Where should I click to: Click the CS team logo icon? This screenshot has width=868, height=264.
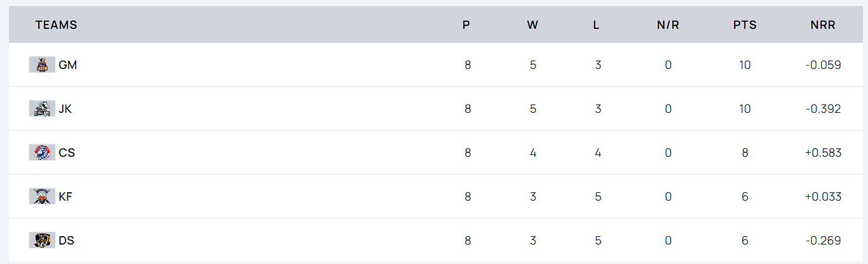tap(42, 153)
